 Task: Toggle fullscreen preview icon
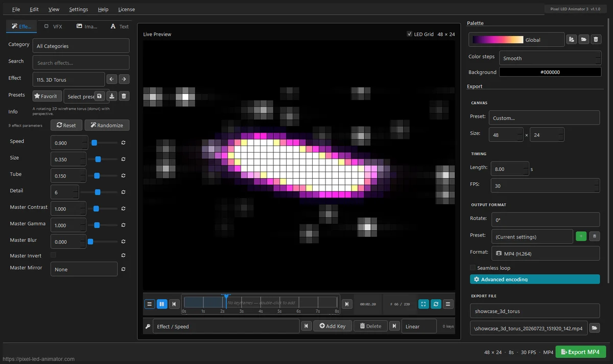423,304
